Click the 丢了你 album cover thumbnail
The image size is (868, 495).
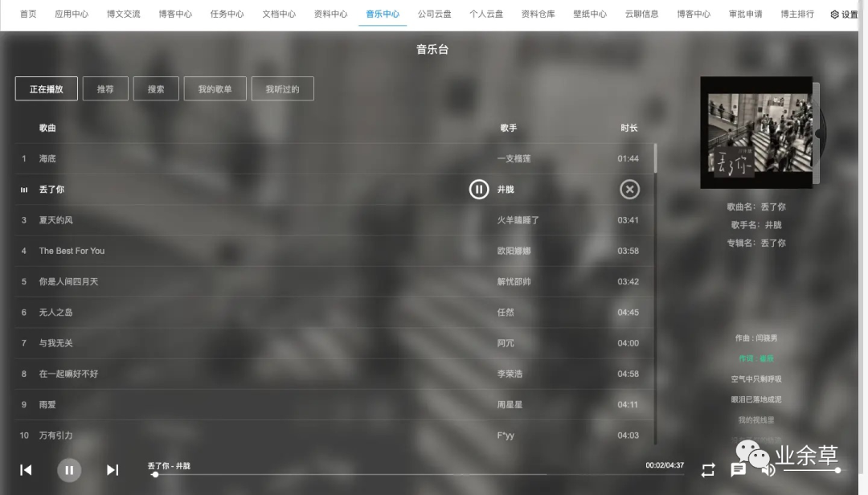click(756, 133)
